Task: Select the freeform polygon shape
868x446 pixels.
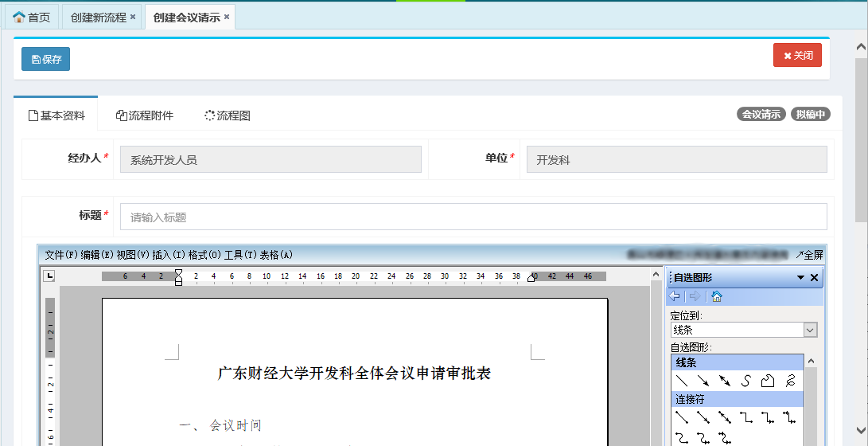Action: 768,381
